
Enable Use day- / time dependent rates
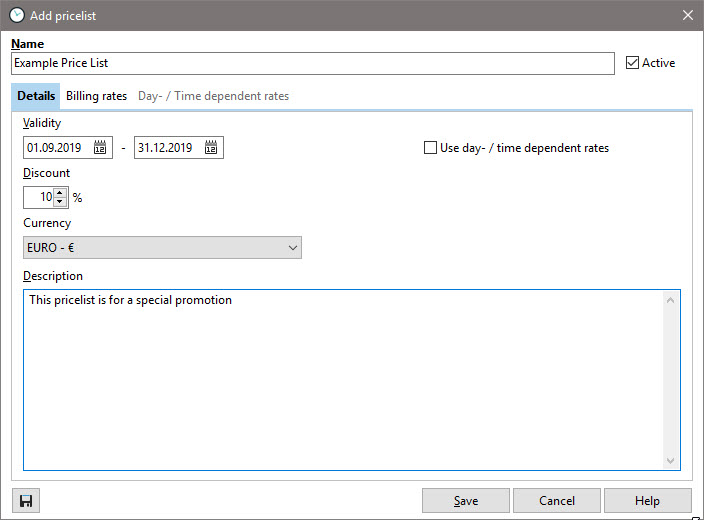coord(431,148)
